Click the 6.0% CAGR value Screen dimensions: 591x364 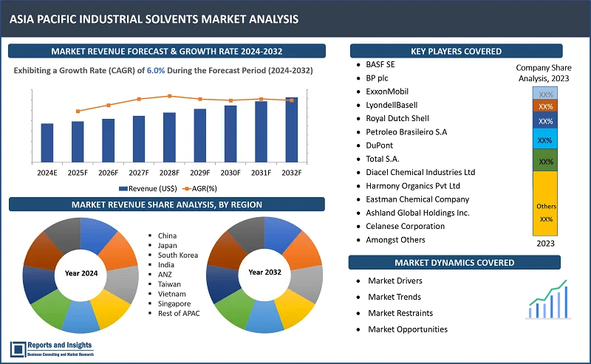(156, 70)
